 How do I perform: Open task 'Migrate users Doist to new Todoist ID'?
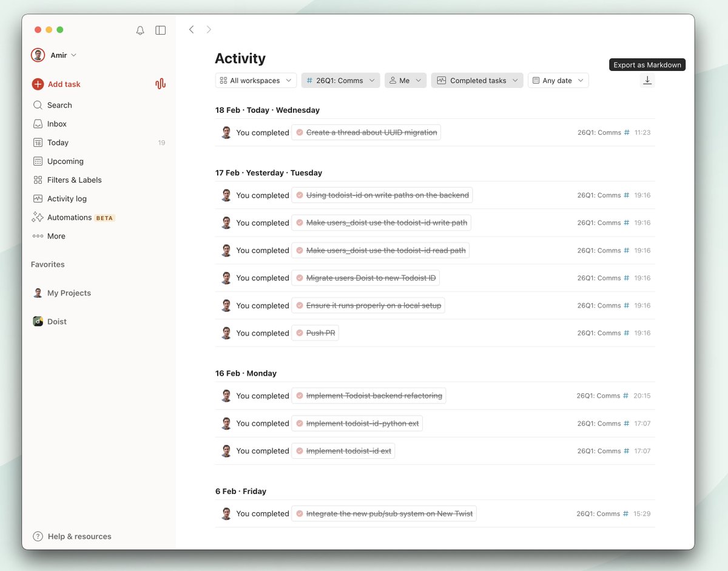366,278
